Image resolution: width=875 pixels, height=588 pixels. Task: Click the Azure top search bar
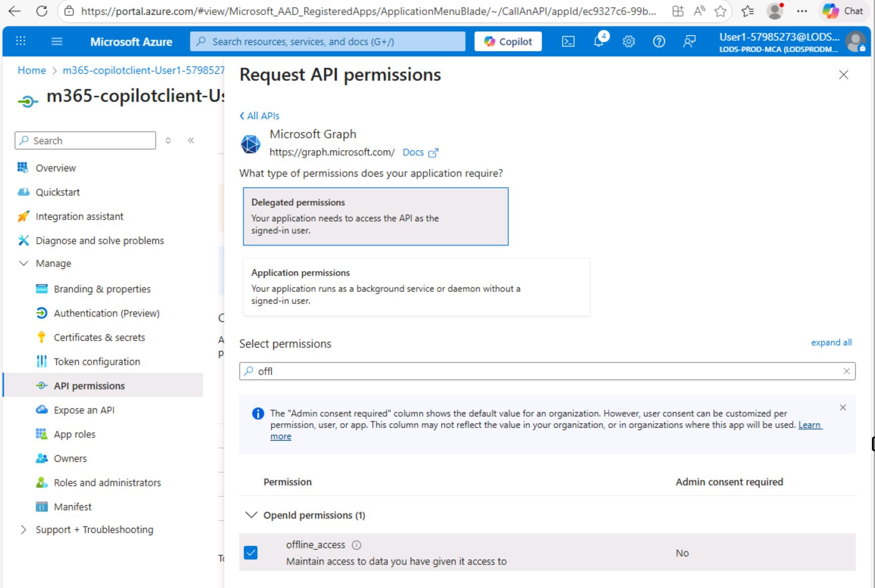[x=328, y=42]
